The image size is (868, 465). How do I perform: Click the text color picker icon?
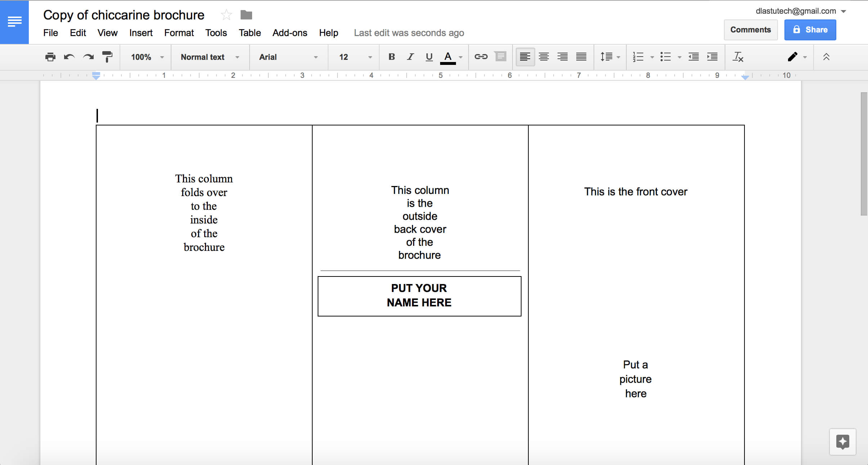click(448, 57)
